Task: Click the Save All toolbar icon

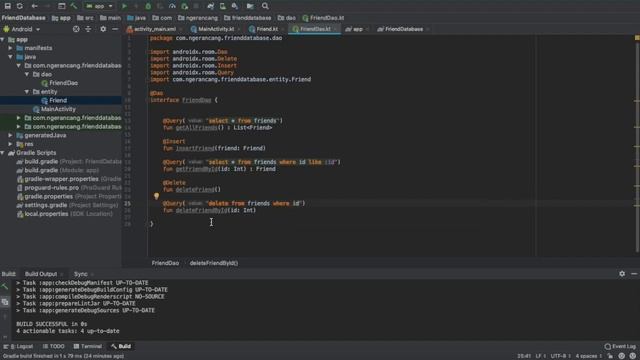Action: [x=7, y=6]
